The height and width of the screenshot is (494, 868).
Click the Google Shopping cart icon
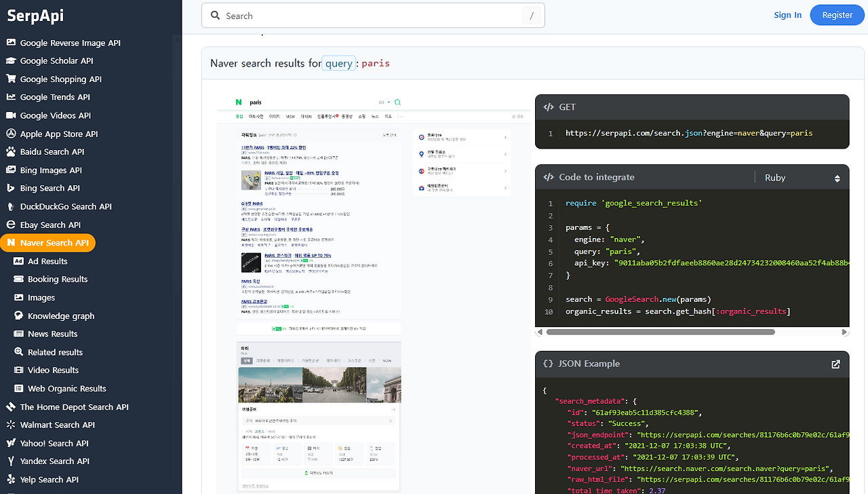pos(11,79)
